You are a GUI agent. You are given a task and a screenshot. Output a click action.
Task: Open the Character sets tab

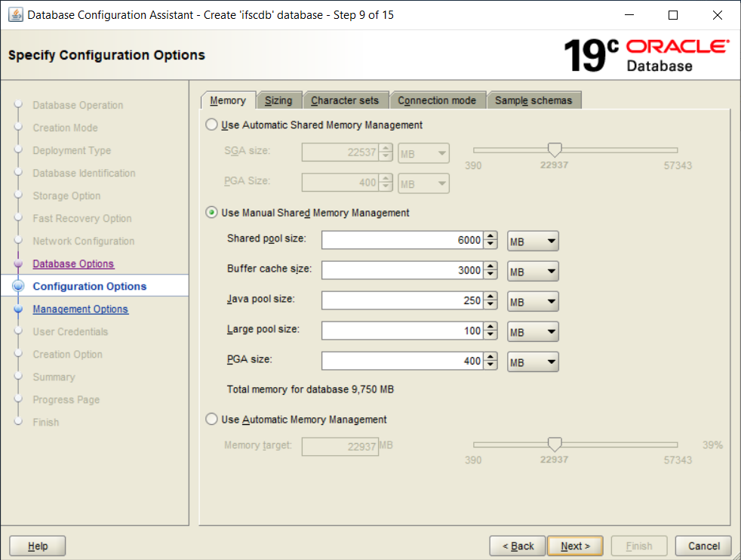click(346, 100)
